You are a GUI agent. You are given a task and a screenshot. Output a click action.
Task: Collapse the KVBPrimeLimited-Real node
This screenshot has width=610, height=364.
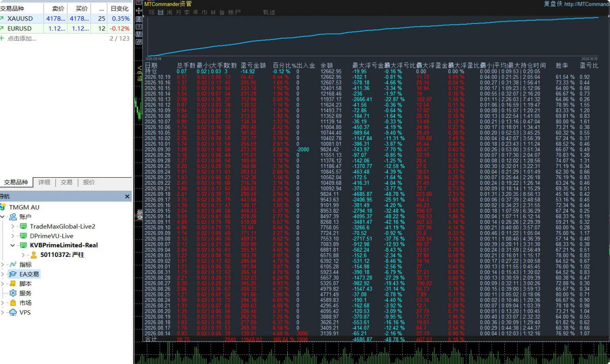point(13,245)
